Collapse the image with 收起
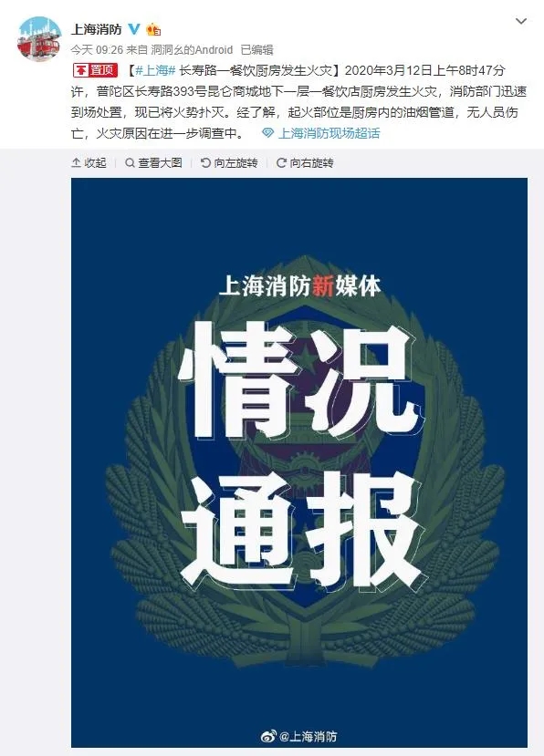 click(x=89, y=163)
